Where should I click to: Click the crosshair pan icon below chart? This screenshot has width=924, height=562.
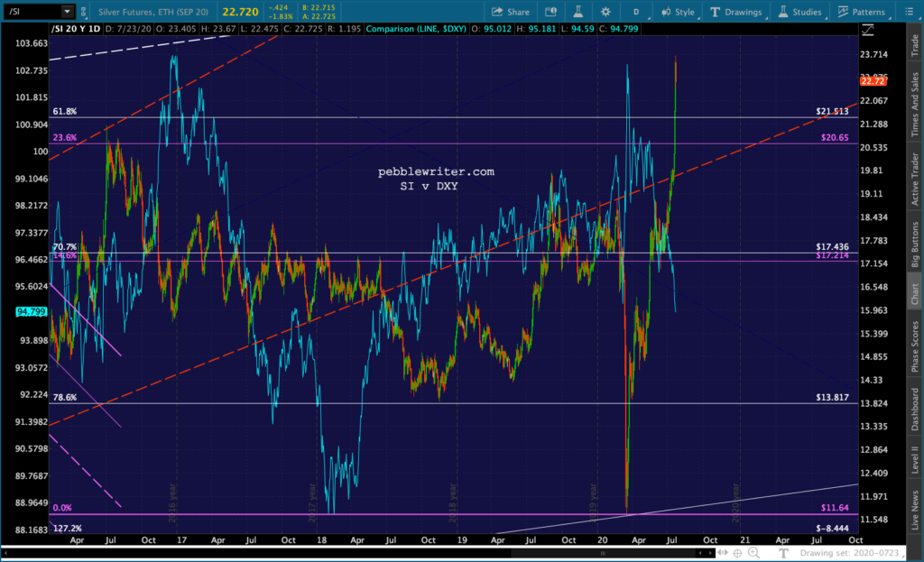(737, 553)
